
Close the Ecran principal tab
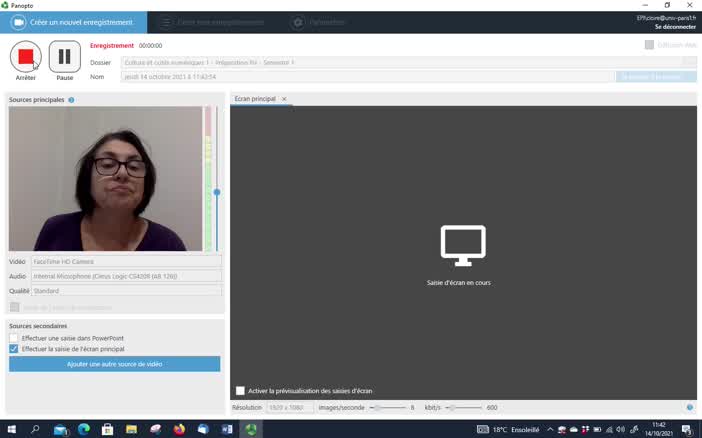[284, 99]
